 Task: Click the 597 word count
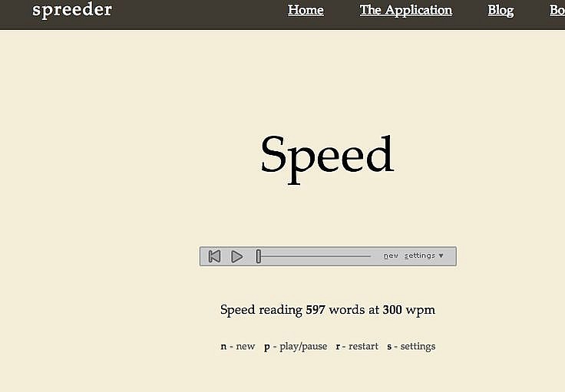point(316,310)
